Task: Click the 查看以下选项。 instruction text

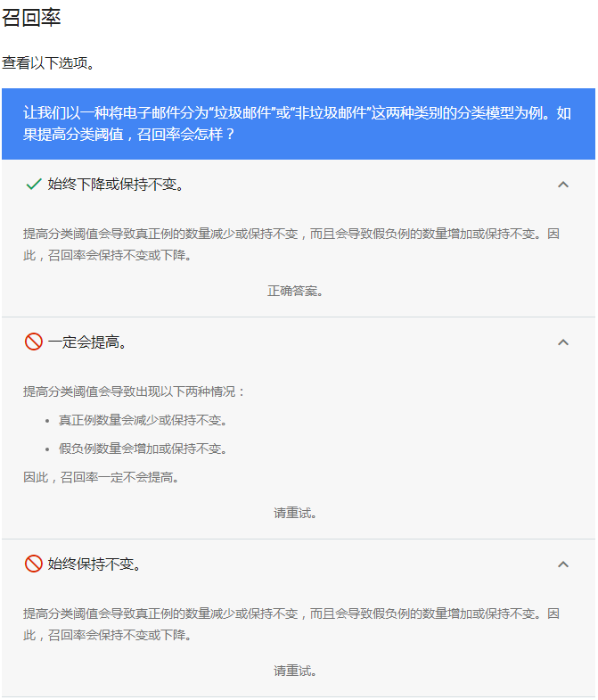Action: point(48,63)
